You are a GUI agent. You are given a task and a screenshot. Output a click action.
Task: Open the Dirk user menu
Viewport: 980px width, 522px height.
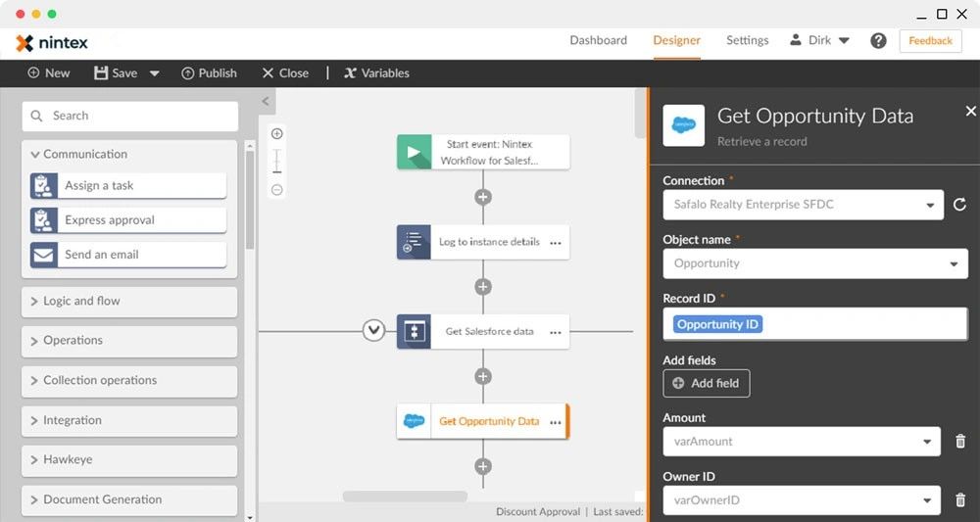pyautogui.click(x=819, y=40)
